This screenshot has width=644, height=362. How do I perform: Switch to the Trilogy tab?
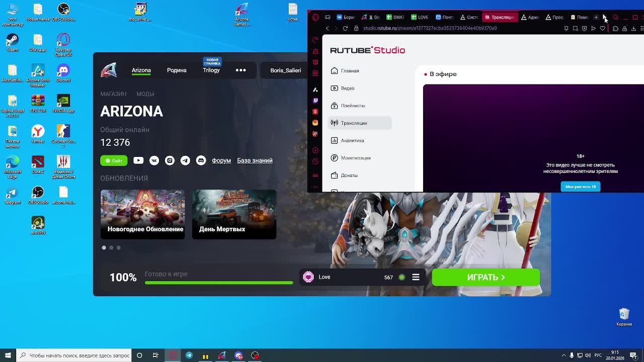[x=211, y=70]
